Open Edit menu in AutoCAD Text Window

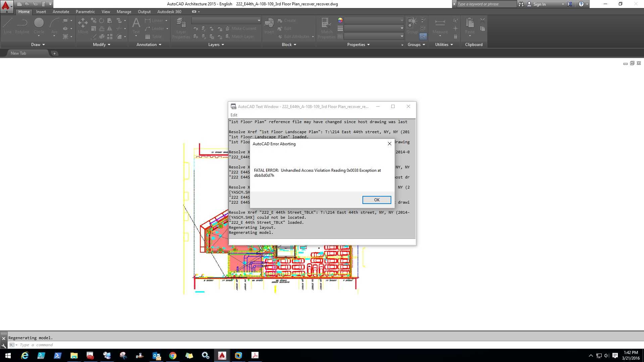(234, 115)
